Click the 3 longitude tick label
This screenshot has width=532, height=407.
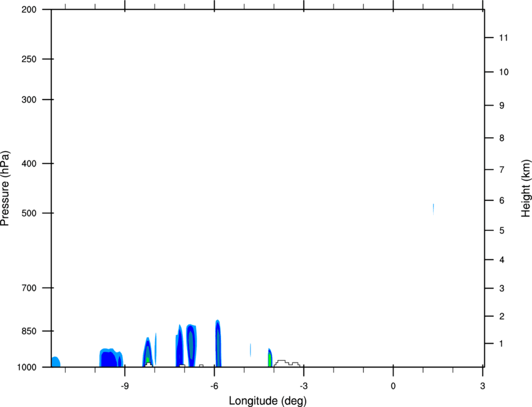tap(483, 386)
